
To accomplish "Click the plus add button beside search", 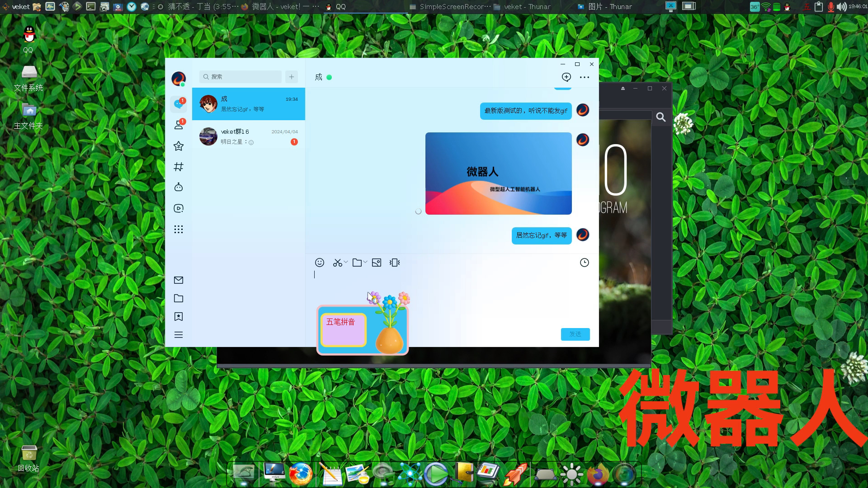I will tap(292, 77).
